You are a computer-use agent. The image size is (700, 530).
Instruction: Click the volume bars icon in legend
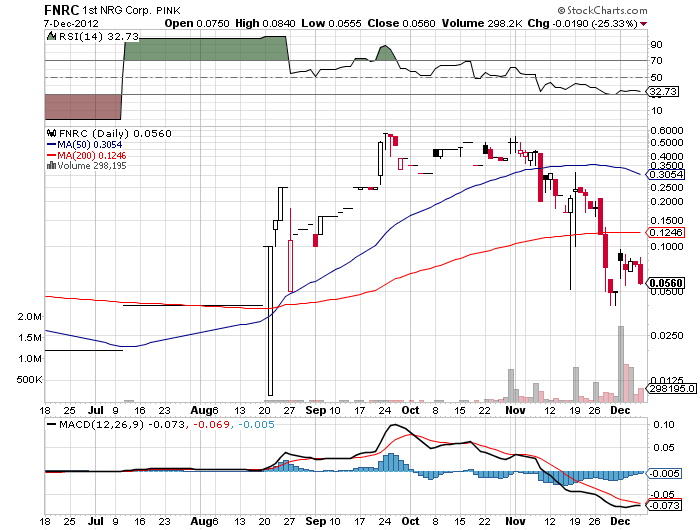click(x=51, y=166)
